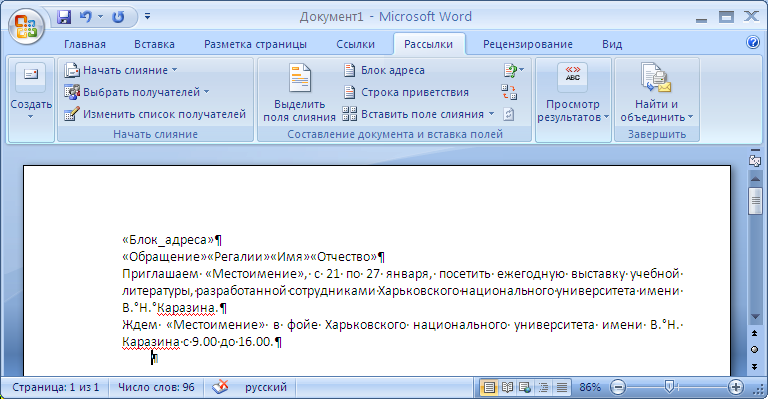The width and height of the screenshot is (768, 399).
Task: Click the zoom slider handle
Action: pos(670,387)
